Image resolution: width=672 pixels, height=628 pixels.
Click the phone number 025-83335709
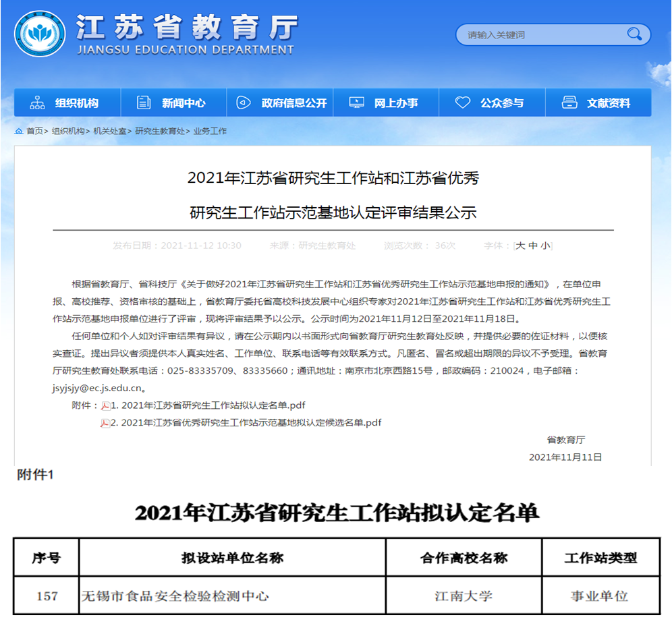point(200,371)
